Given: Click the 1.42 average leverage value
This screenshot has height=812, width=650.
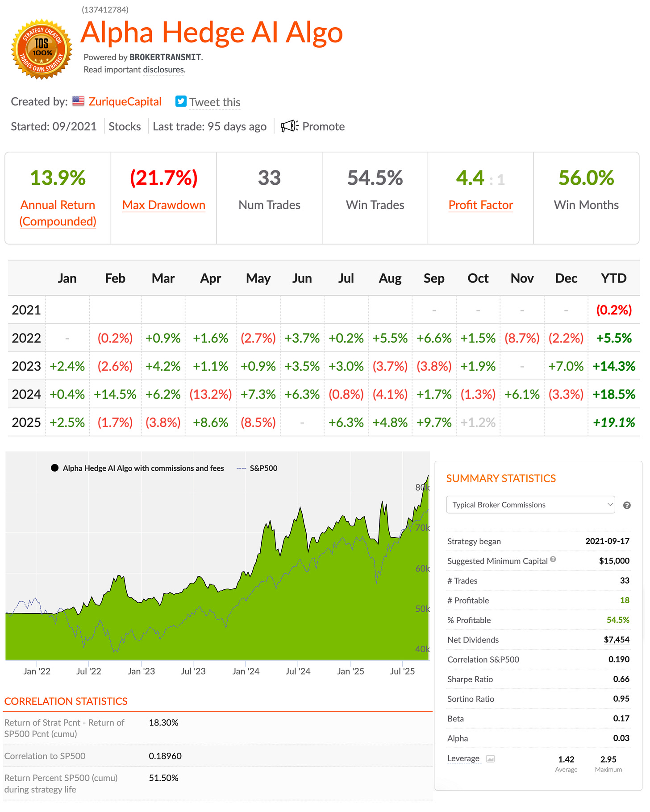Looking at the screenshot, I should [566, 759].
